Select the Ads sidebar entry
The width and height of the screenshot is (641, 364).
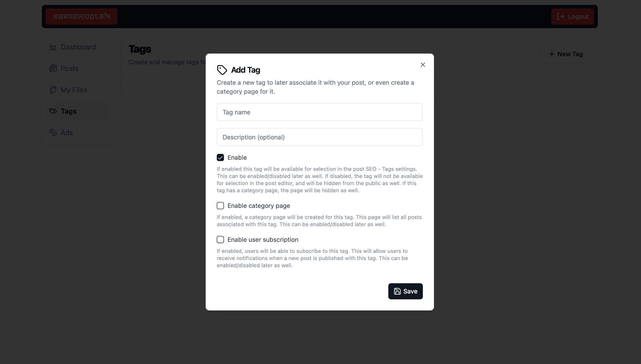coord(67,133)
